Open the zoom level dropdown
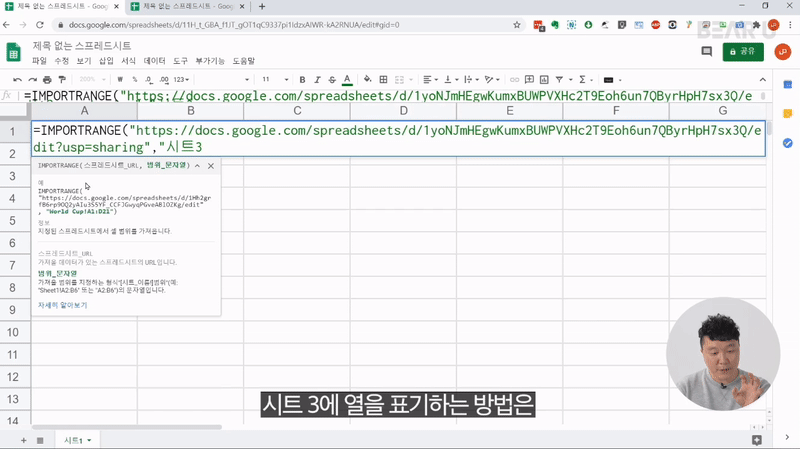Viewport: 800px width, 449px height. pyautogui.click(x=92, y=80)
